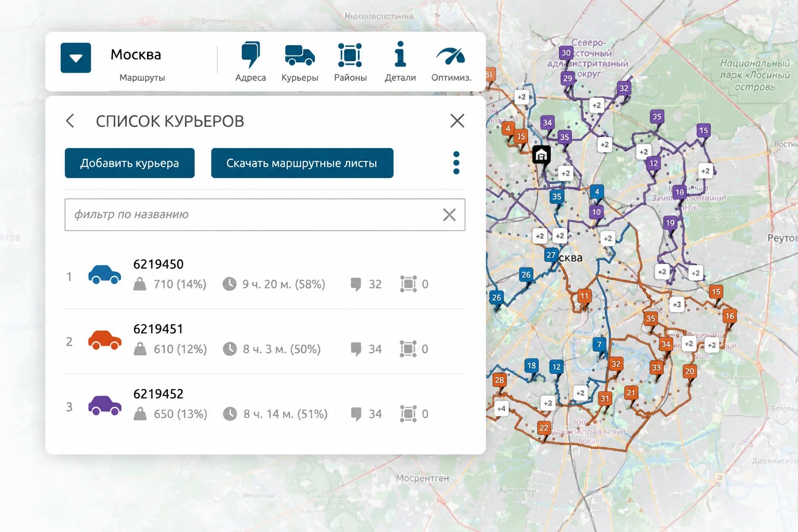Image resolution: width=798 pixels, height=532 pixels.
Task: Select the Районы districts icon
Action: coord(350,55)
